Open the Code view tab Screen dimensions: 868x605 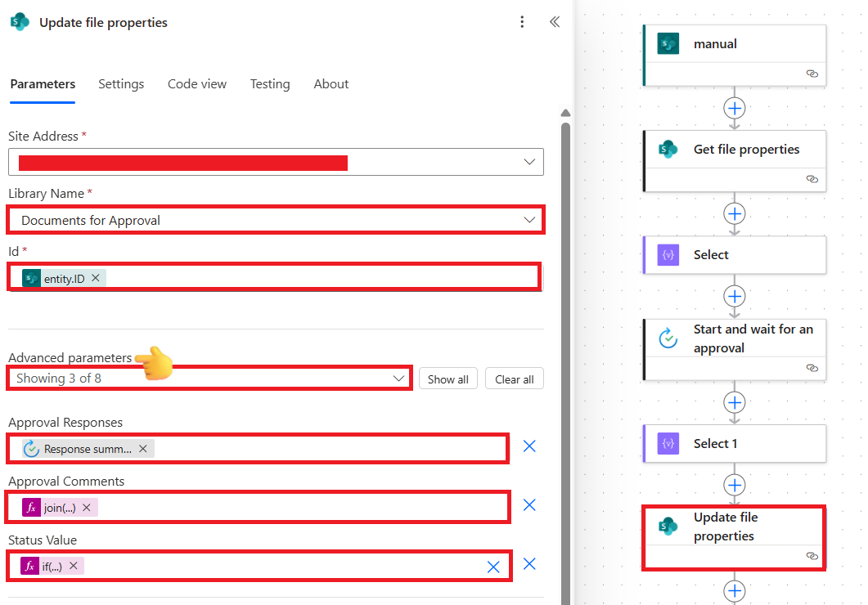pyautogui.click(x=197, y=84)
